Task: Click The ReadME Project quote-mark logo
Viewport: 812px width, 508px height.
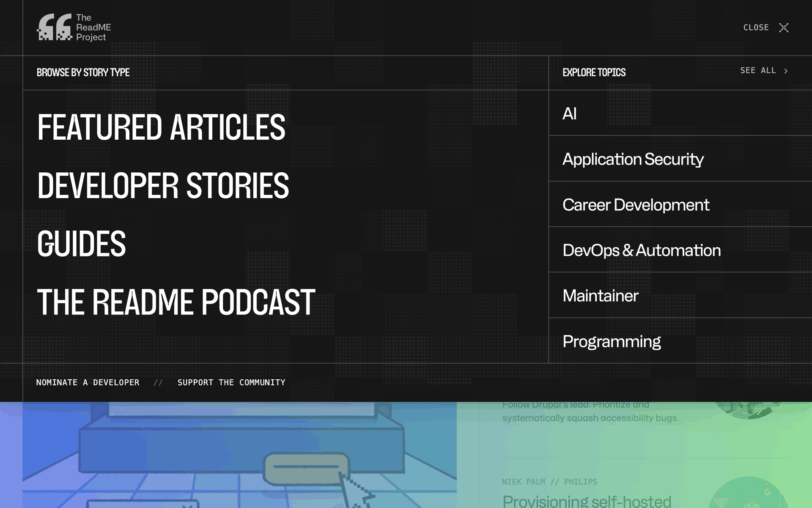Action: [74, 28]
